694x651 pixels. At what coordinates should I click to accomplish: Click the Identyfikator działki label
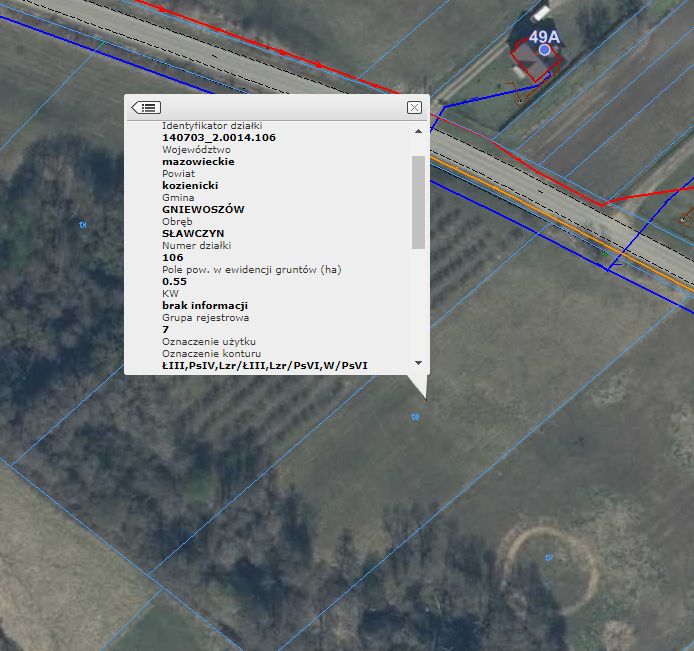click(x=212, y=126)
